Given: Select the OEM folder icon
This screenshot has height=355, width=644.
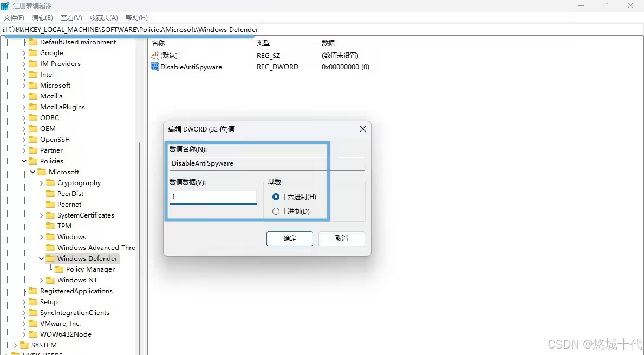Looking at the screenshot, I should tap(33, 128).
